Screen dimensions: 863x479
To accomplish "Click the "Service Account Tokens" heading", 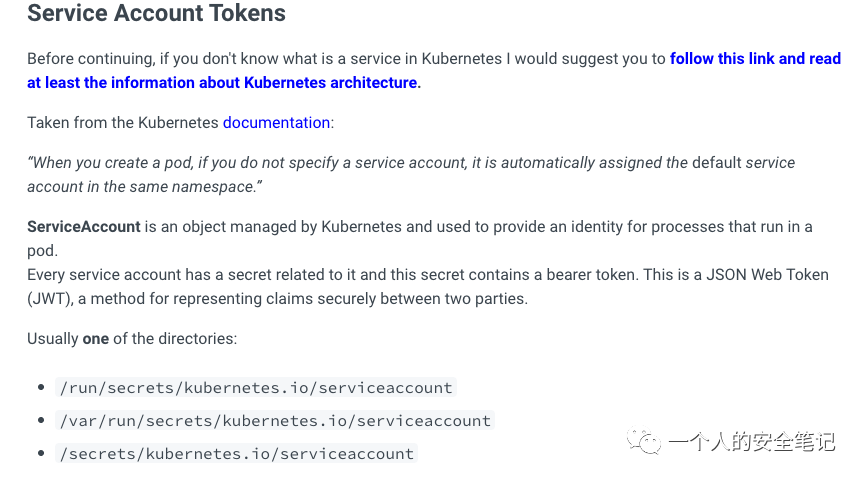I will pyautogui.click(x=156, y=14).
